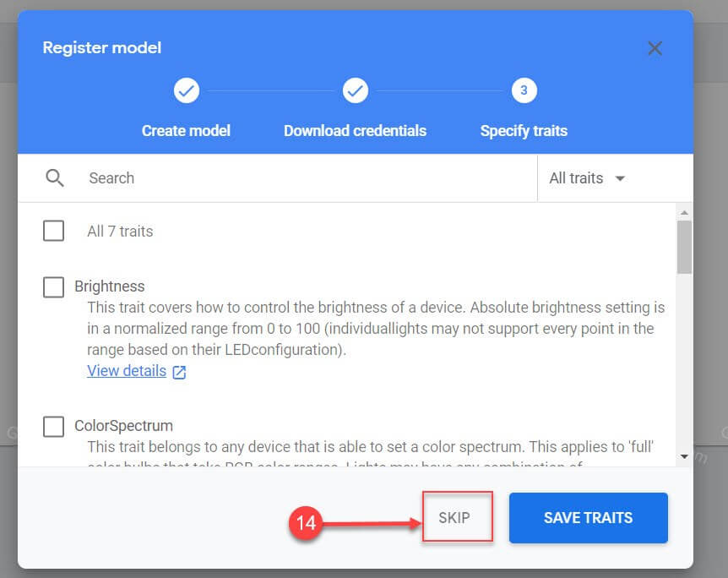
Task: Click the traits list scroll down arrow
Action: [x=684, y=456]
